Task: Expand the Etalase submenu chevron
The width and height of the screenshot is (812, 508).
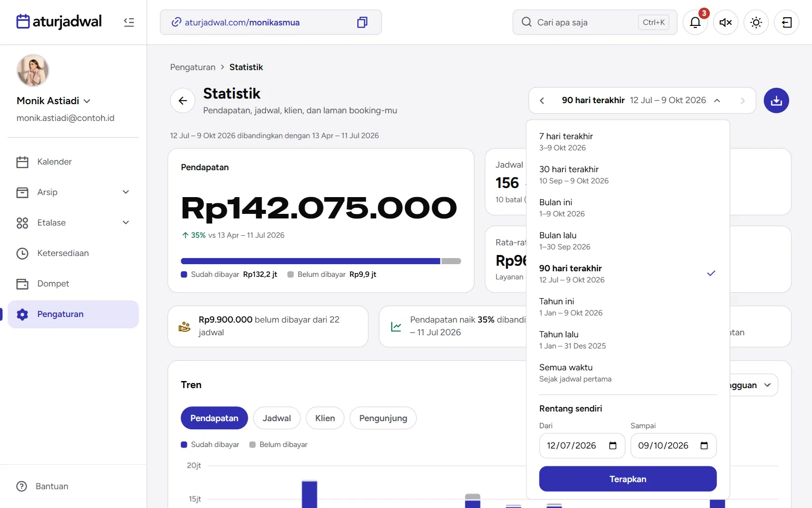Action: [x=126, y=223]
